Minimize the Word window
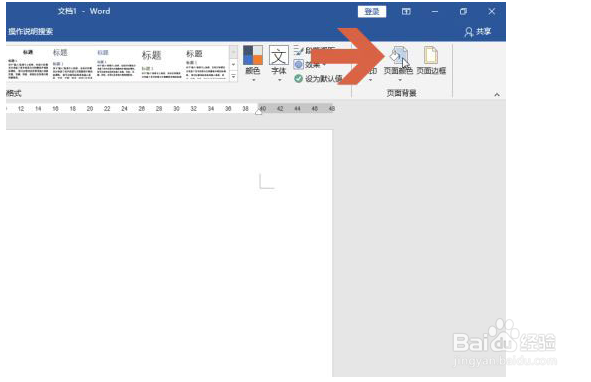 [x=435, y=12]
